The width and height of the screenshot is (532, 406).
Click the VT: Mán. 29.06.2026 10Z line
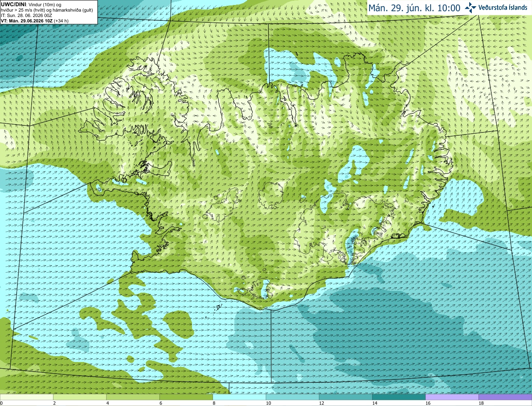coord(34,21)
